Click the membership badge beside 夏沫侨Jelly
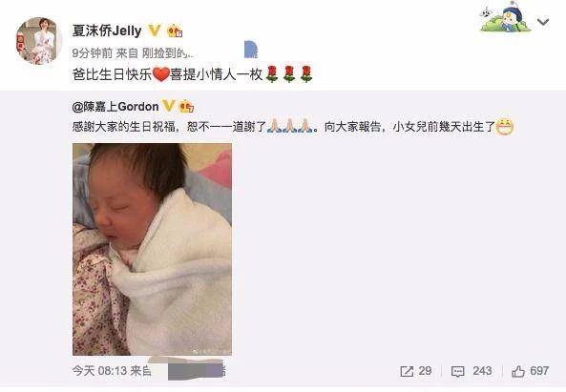566x392 pixels. click(x=175, y=31)
